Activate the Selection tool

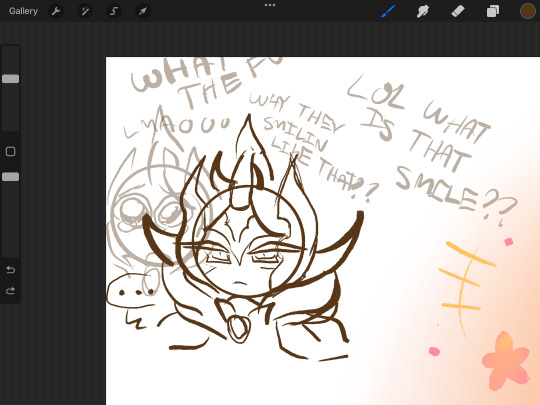(x=114, y=11)
